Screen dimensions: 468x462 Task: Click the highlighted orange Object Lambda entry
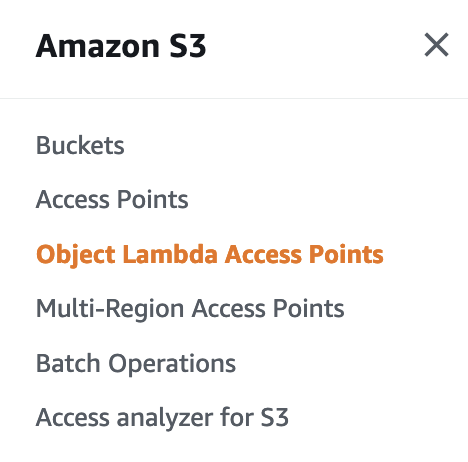(210, 255)
